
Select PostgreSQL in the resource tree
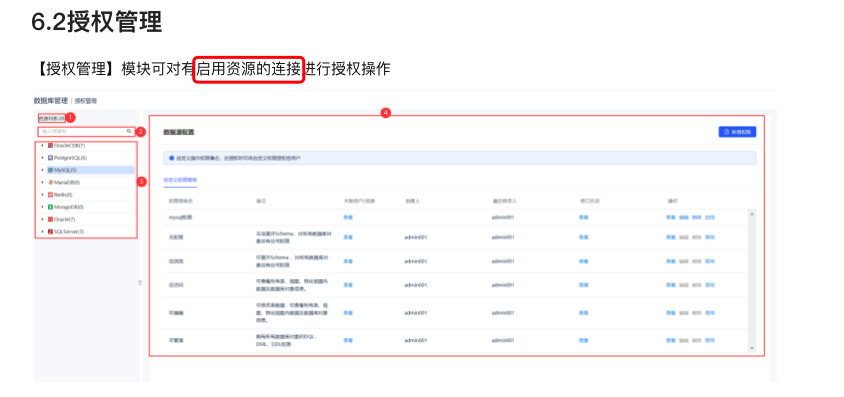click(70, 158)
